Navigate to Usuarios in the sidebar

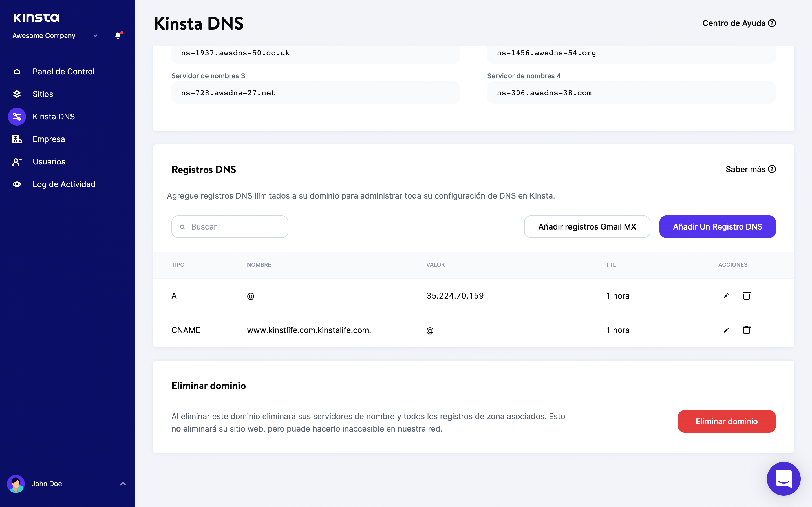49,162
